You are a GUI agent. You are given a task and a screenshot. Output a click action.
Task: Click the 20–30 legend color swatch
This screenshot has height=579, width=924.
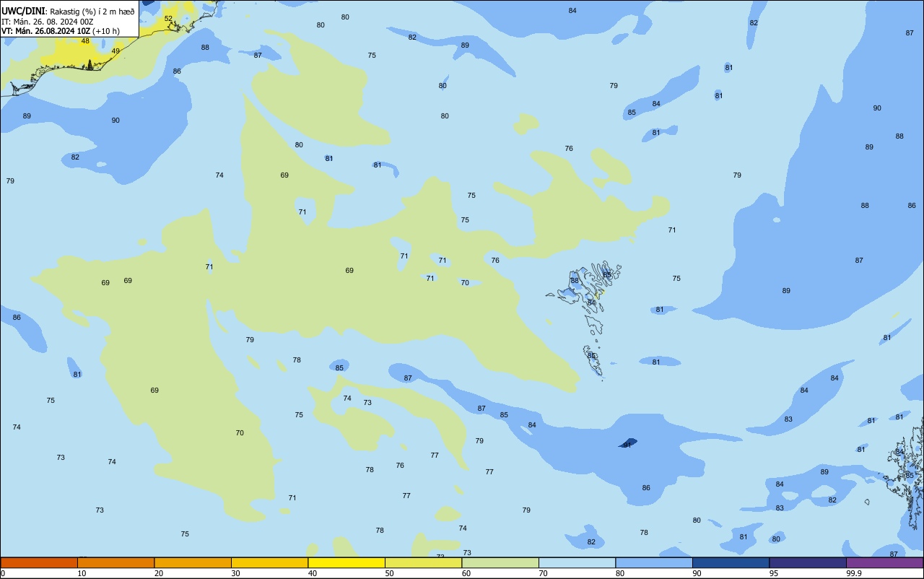193,562
